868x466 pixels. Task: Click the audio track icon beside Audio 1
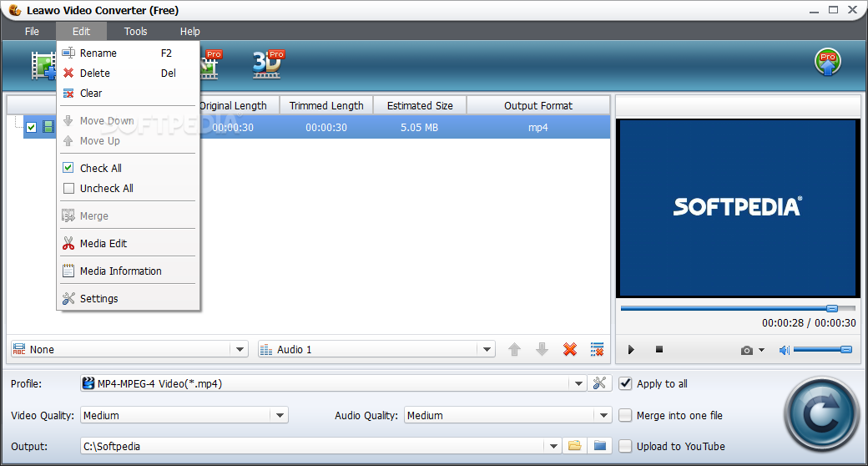266,350
